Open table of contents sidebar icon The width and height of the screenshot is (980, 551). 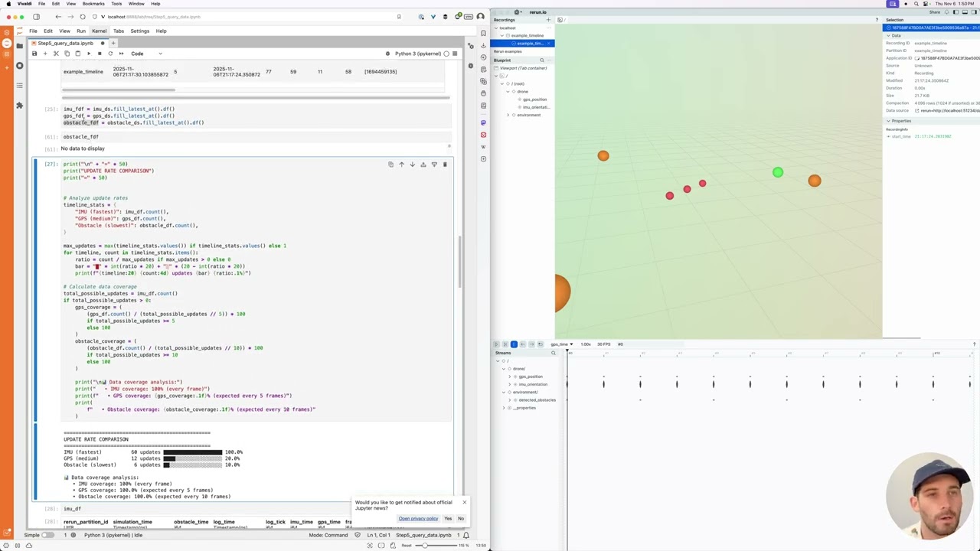pos(20,85)
